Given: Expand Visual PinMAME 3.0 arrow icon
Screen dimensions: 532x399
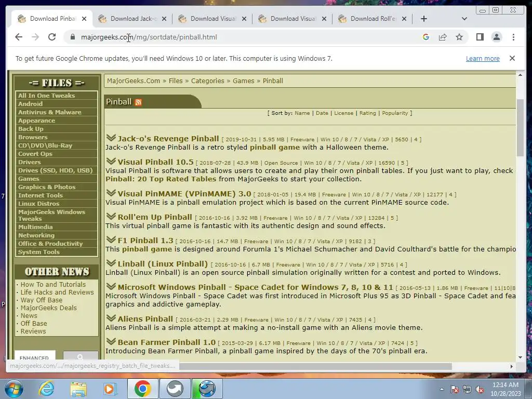Looking at the screenshot, I should coord(111,193).
